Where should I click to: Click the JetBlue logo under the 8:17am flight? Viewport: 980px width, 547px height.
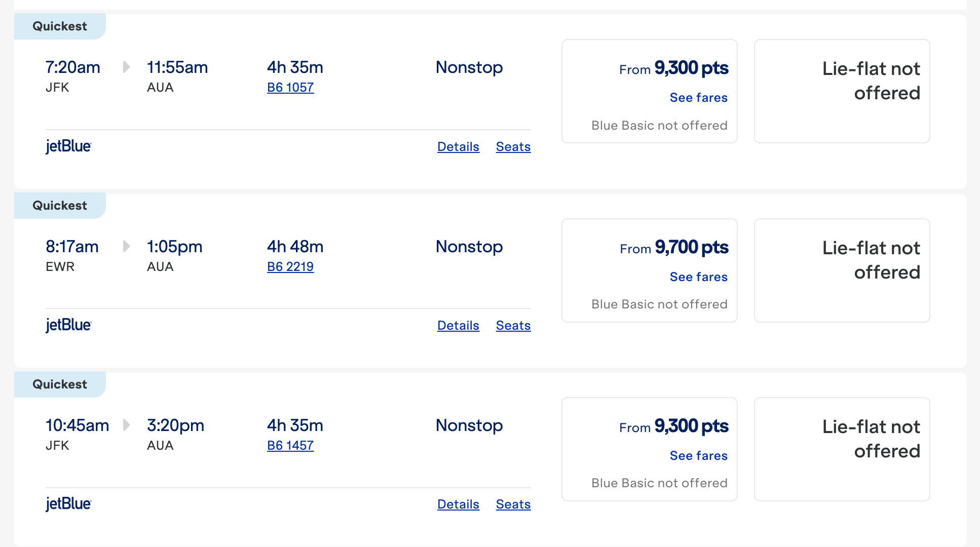pos(68,325)
